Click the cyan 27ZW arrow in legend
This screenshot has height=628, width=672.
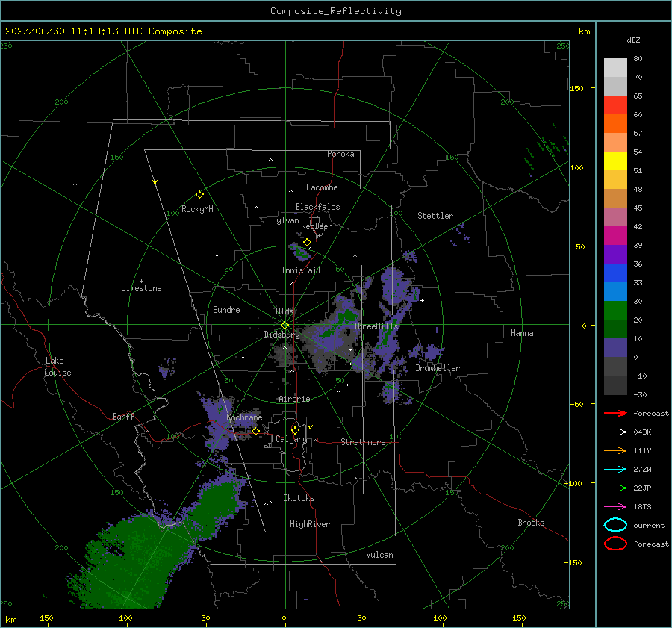tap(615, 469)
